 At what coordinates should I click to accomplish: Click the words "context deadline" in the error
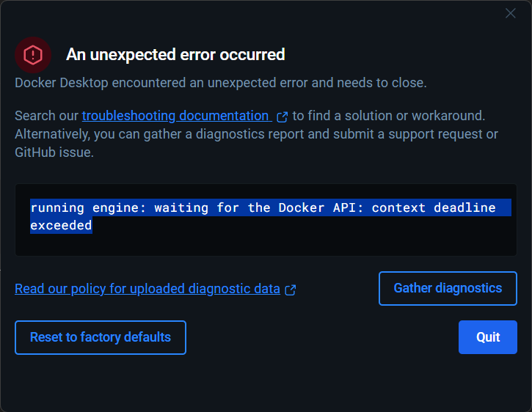point(433,207)
